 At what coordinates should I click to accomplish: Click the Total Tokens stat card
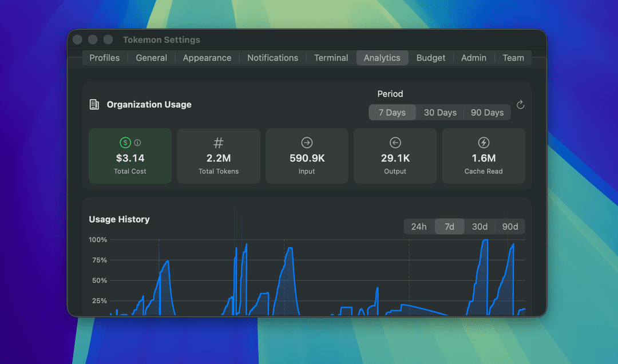(x=219, y=156)
